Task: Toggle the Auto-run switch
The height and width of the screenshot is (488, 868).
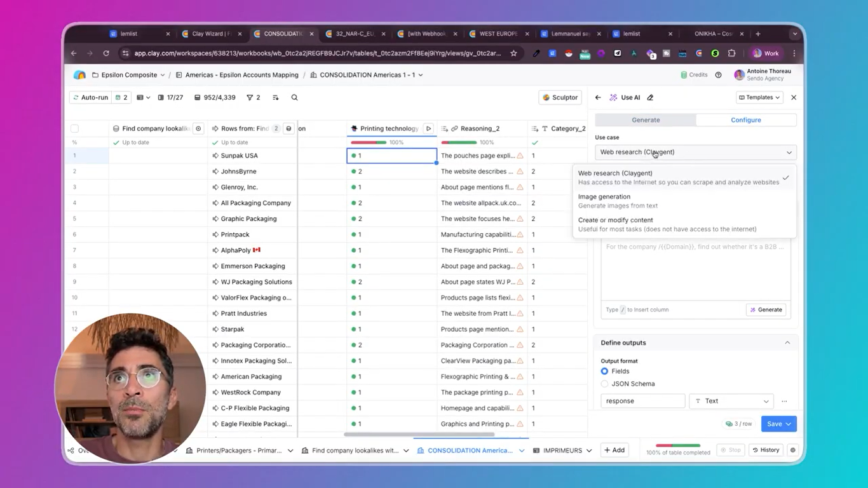Action: (91, 97)
